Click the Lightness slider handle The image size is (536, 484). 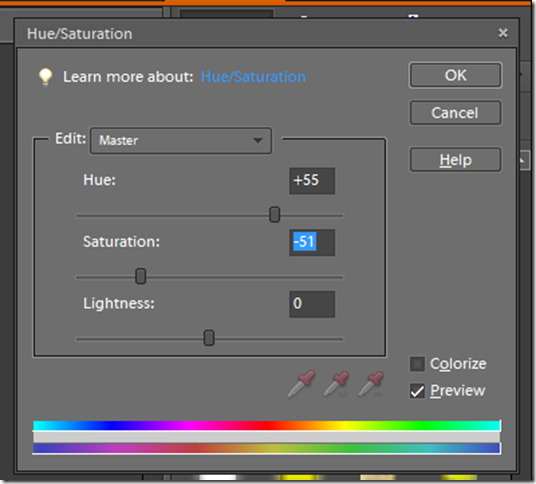click(x=209, y=338)
